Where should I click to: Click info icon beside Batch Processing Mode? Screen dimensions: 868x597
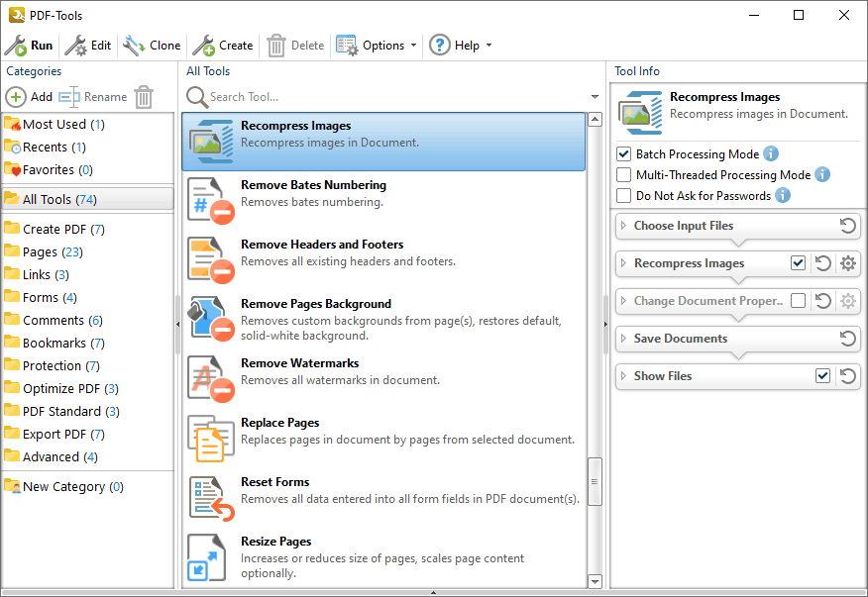(x=771, y=153)
